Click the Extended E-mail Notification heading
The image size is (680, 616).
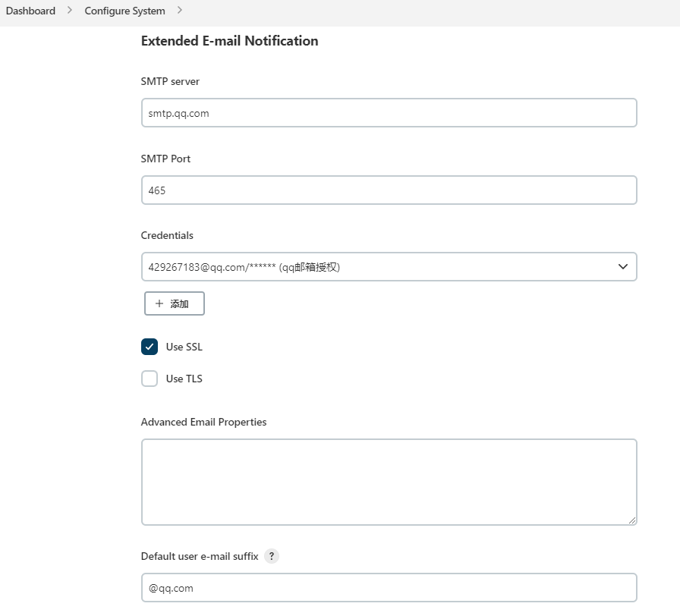pos(229,41)
